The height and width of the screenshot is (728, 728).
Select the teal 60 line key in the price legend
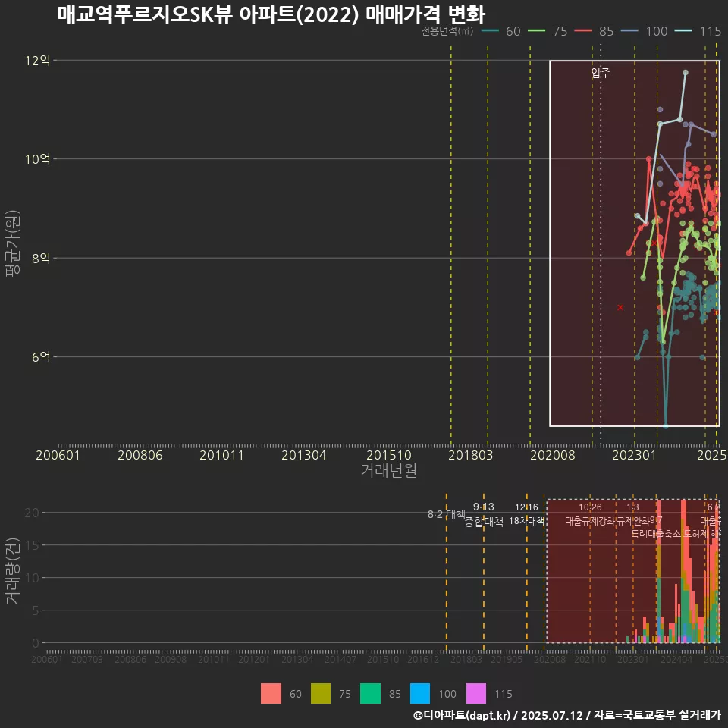tap(490, 31)
